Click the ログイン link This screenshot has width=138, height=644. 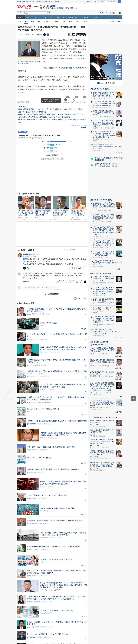(x=42, y=8)
